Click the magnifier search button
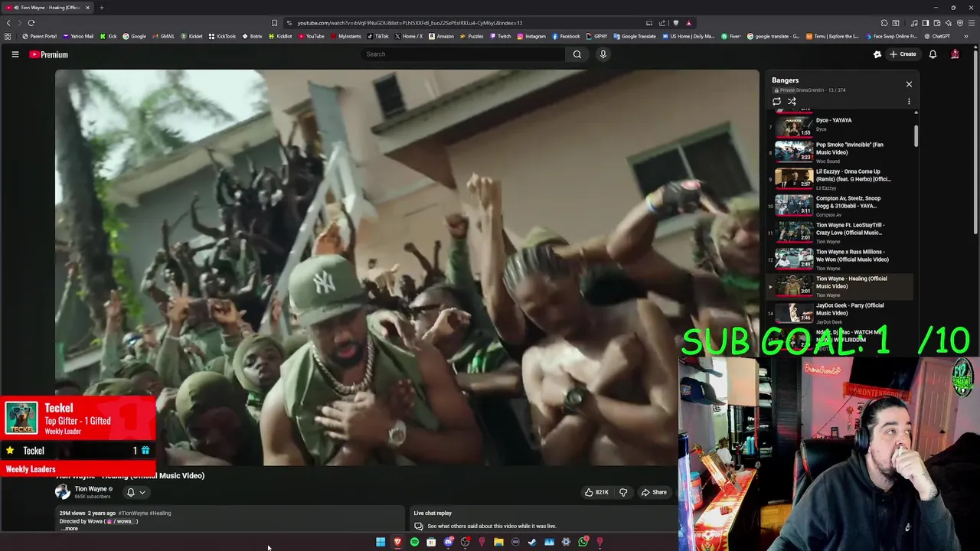This screenshot has height=551, width=980. click(577, 54)
